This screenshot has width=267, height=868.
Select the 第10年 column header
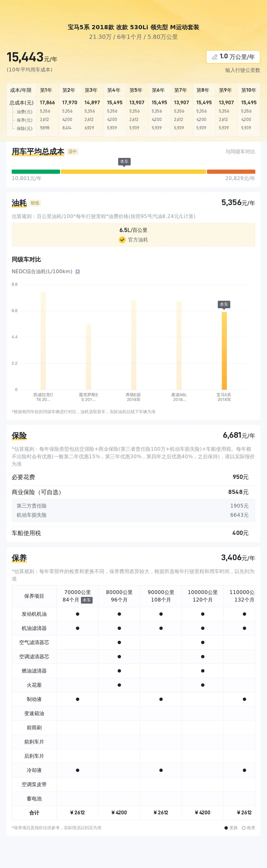pos(249,90)
